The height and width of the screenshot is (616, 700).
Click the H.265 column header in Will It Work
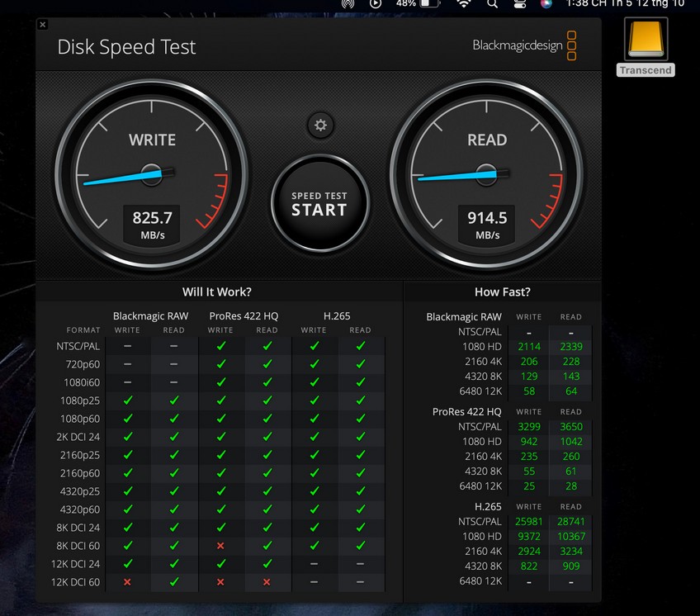[337, 316]
